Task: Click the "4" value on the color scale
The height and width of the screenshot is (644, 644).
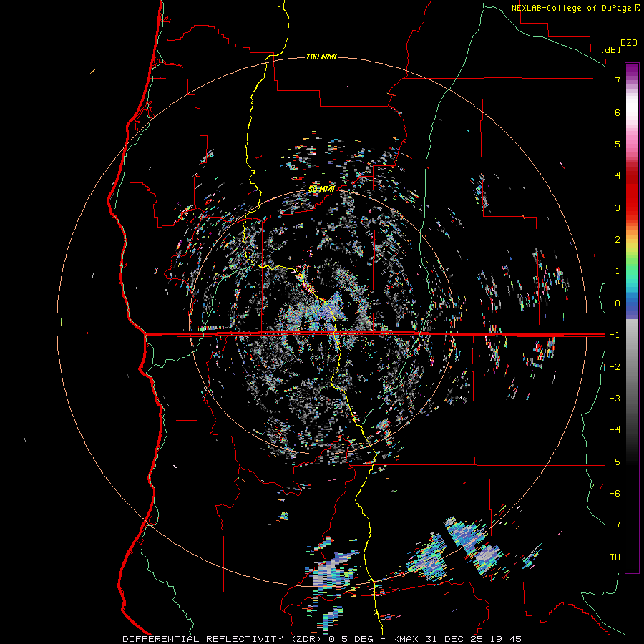Action: [618, 176]
